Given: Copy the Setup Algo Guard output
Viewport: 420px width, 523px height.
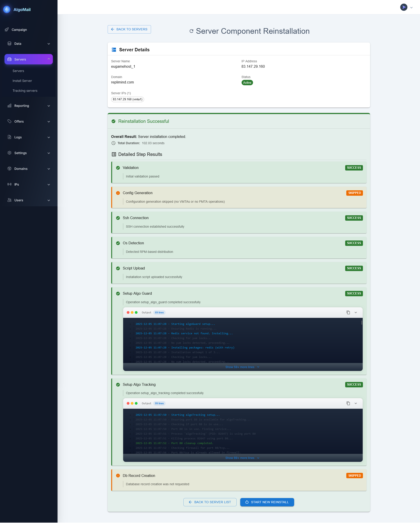Looking at the screenshot, I should click(x=348, y=312).
